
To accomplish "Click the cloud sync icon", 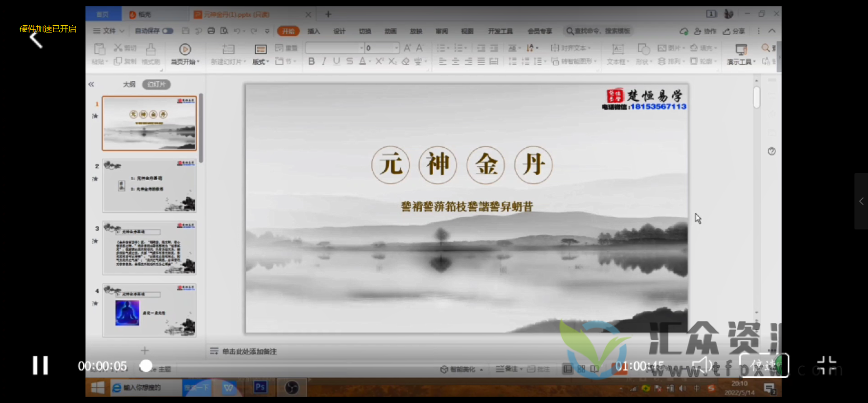I will 684,31.
